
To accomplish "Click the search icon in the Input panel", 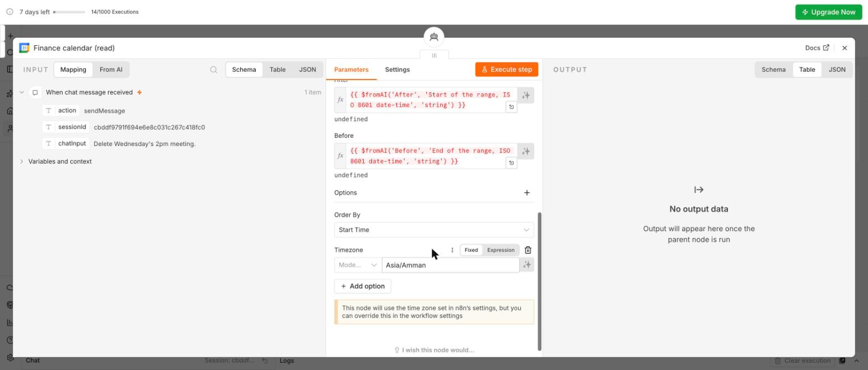I will (x=214, y=70).
